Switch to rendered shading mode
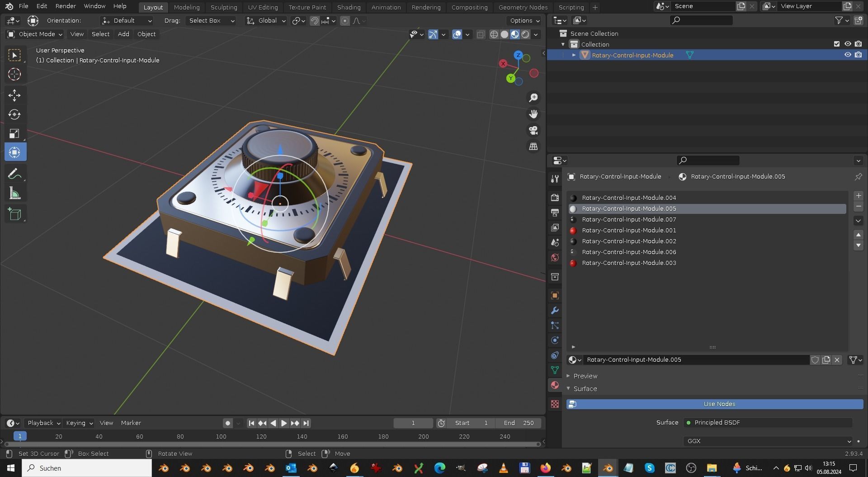 [x=525, y=34]
